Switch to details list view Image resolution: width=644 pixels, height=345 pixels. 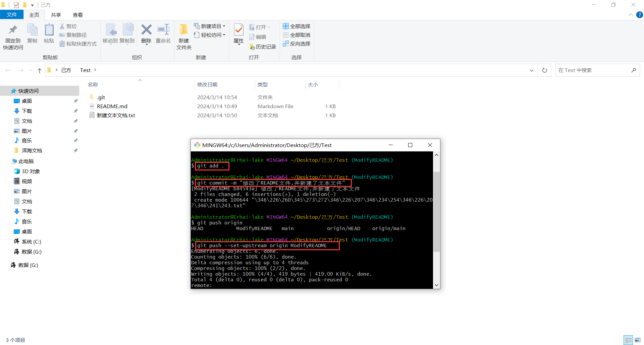pyautogui.click(x=629, y=340)
